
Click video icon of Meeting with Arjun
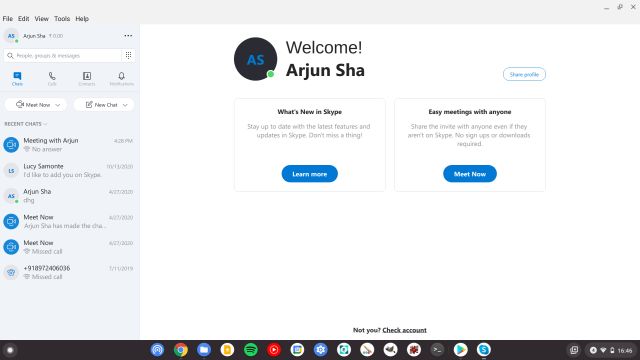click(11, 144)
